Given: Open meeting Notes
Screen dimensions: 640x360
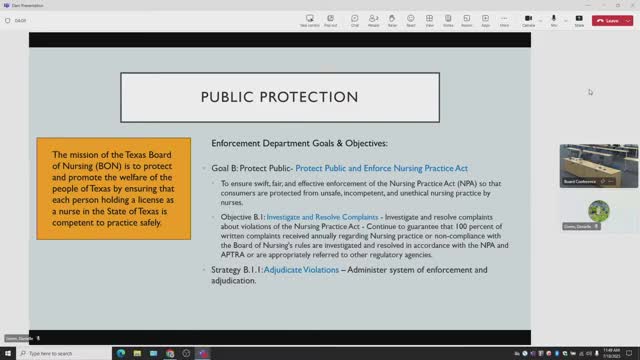Looking at the screenshot, I should click(x=448, y=20).
